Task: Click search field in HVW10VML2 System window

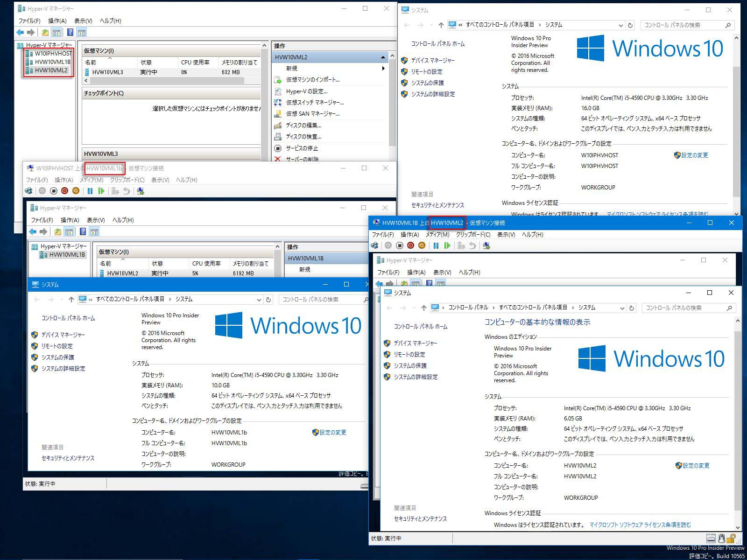Action: (x=689, y=308)
